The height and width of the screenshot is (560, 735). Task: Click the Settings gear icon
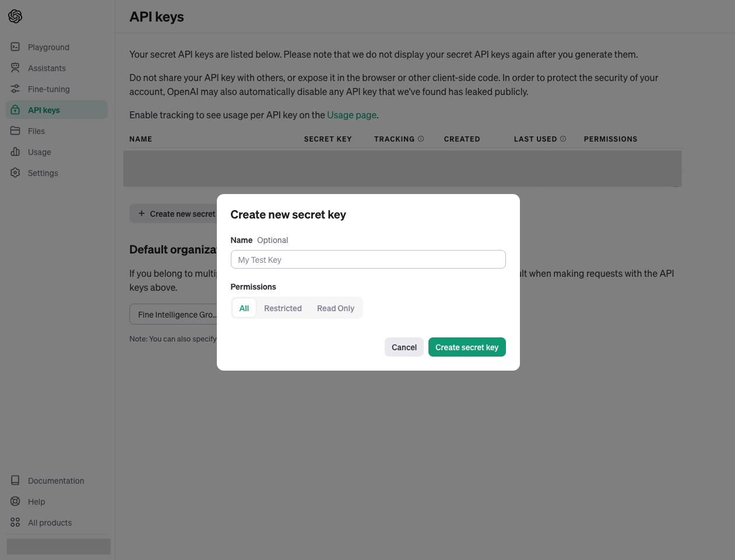(x=15, y=173)
